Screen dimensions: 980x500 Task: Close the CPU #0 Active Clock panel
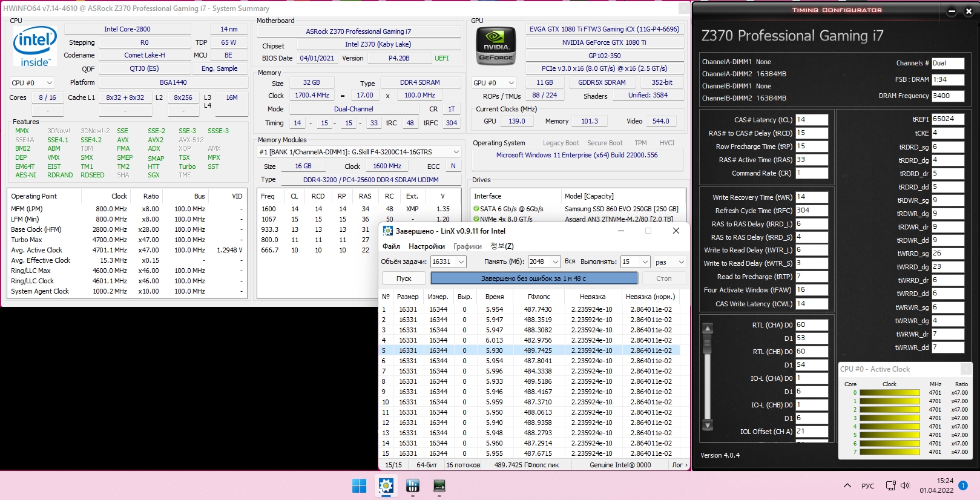click(965, 369)
